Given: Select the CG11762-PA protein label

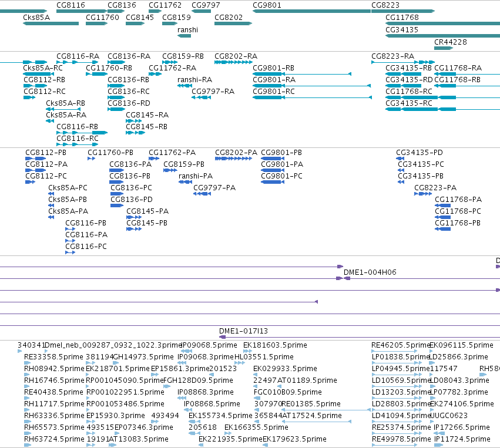Looking at the screenshot, I should [172, 153].
